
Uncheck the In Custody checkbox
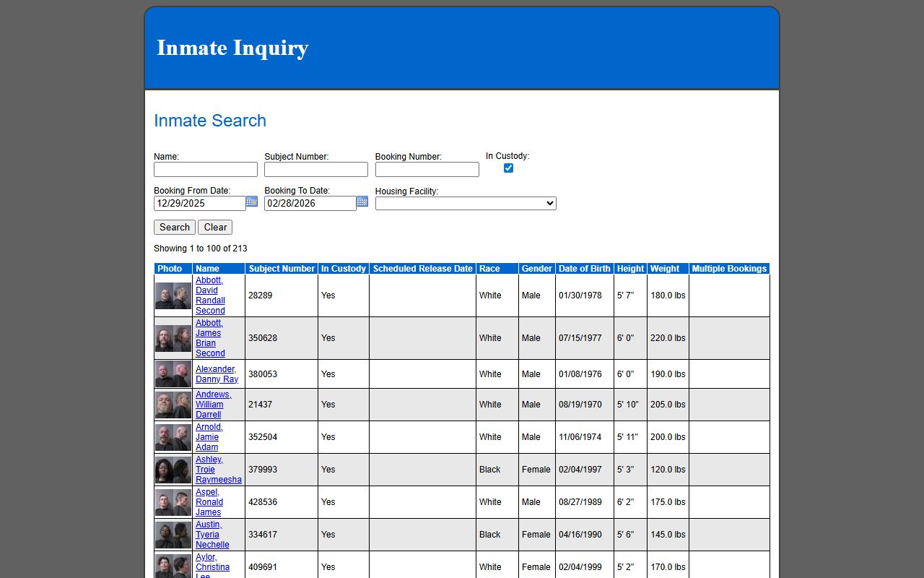click(508, 168)
